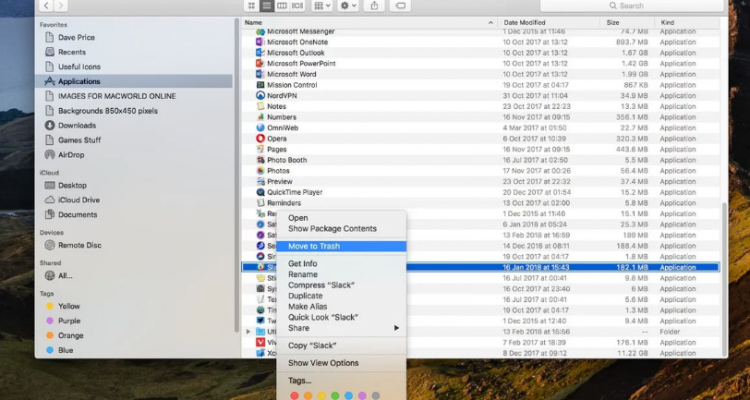
Task: Choose Get Info from the context menu
Action: pyautogui.click(x=303, y=264)
